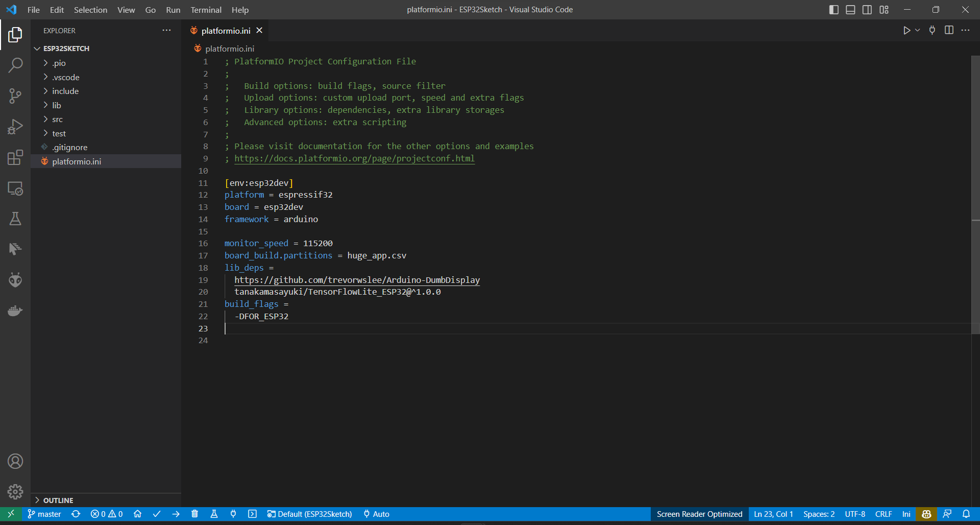Expand the include folder
The image size is (980, 525).
pyautogui.click(x=65, y=91)
